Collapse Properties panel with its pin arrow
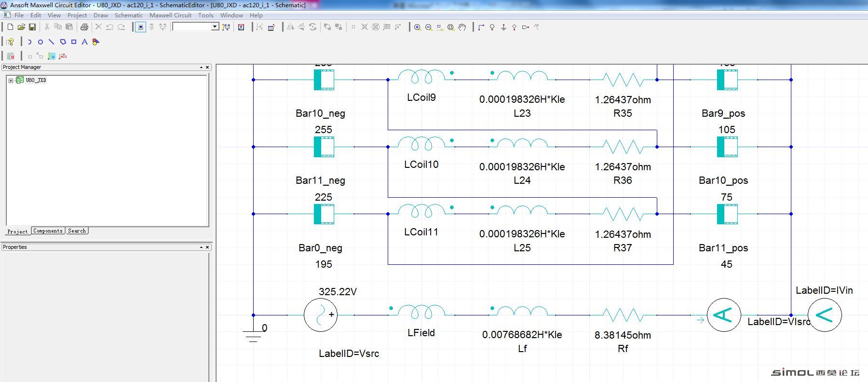Screen dimensions: 868x382 [201, 247]
